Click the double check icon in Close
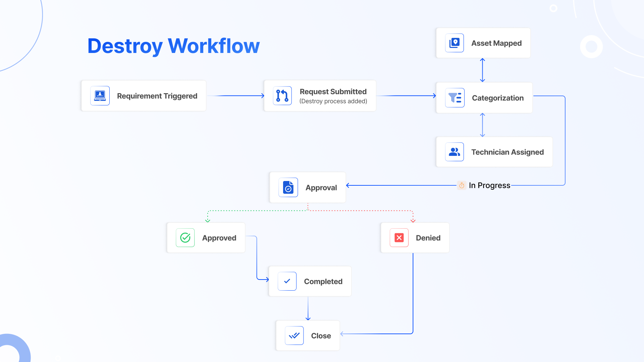Image resolution: width=644 pixels, height=362 pixels. 294,336
